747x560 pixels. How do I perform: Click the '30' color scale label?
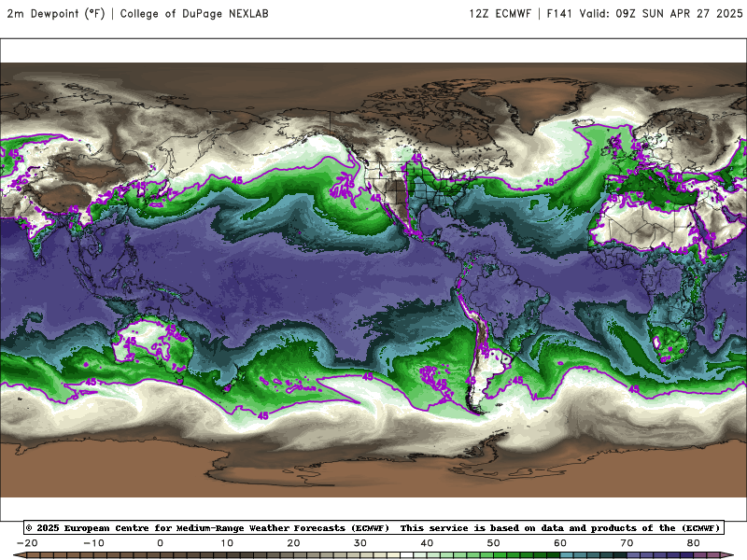pyautogui.click(x=360, y=543)
